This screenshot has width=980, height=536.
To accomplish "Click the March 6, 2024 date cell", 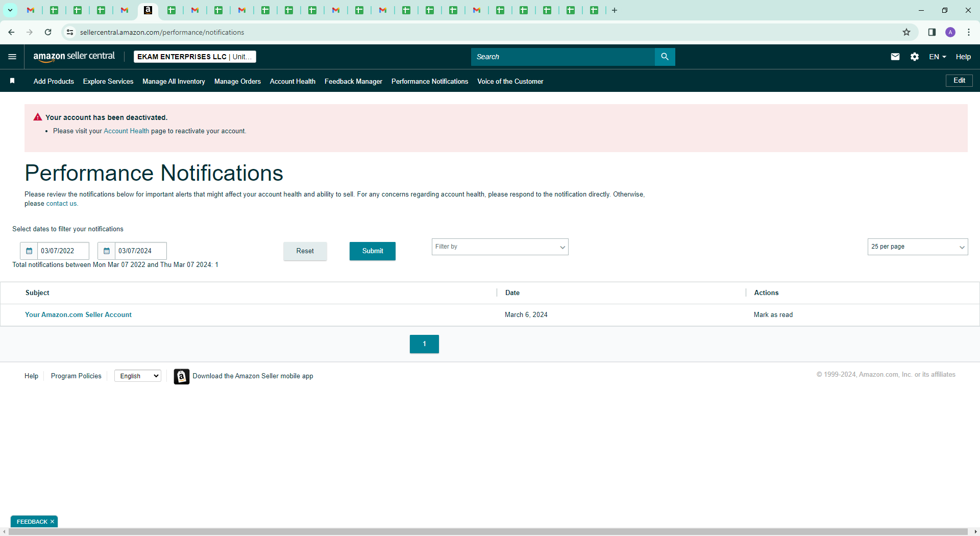I will (x=526, y=315).
